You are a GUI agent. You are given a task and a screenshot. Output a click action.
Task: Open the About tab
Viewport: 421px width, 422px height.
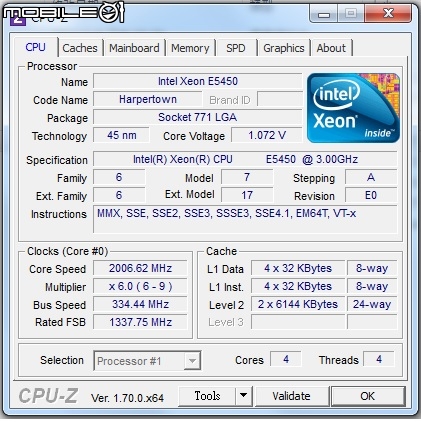(x=331, y=48)
